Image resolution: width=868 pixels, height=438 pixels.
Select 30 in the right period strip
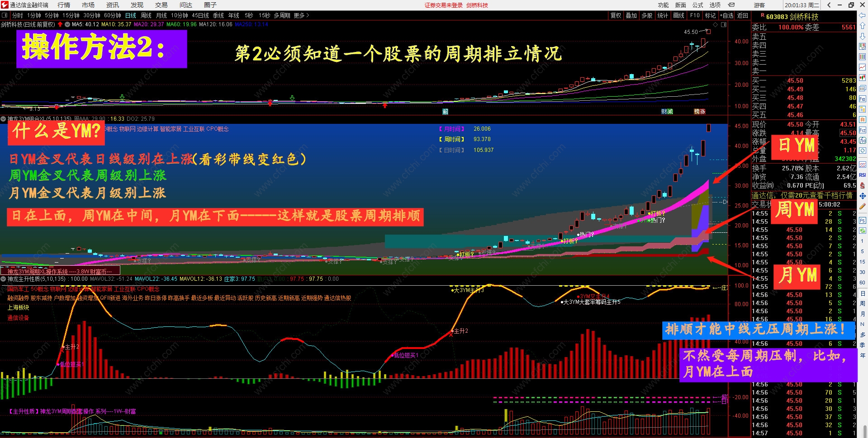coord(863,272)
